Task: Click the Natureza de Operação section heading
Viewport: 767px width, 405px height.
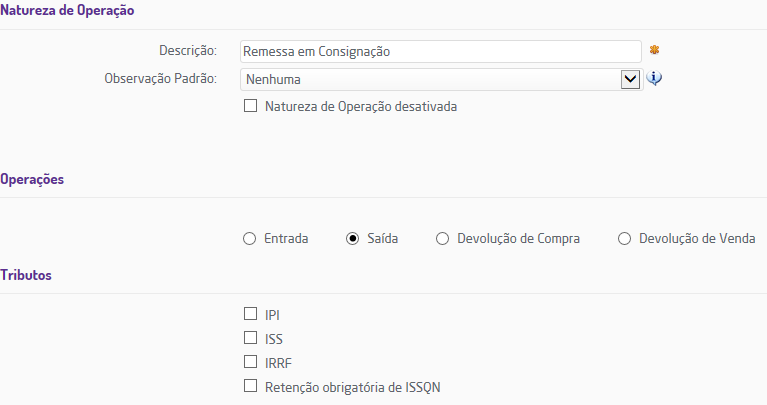Action: tap(68, 10)
